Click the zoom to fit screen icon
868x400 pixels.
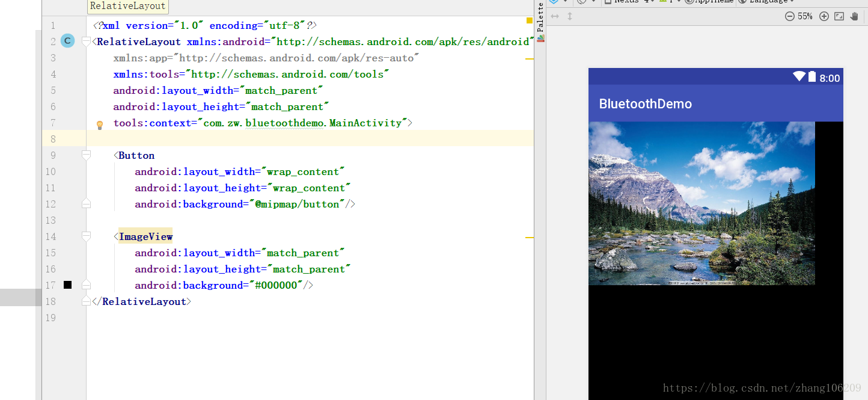[x=839, y=16]
